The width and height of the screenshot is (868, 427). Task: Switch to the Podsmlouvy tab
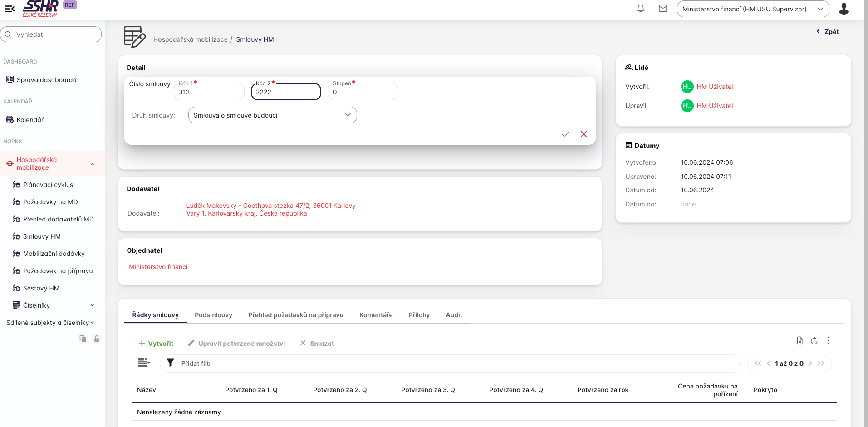point(213,315)
